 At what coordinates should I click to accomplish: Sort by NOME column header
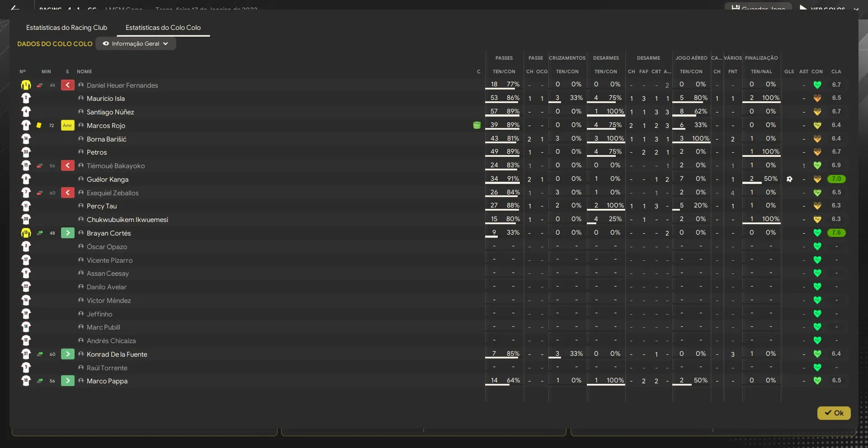[x=84, y=71]
